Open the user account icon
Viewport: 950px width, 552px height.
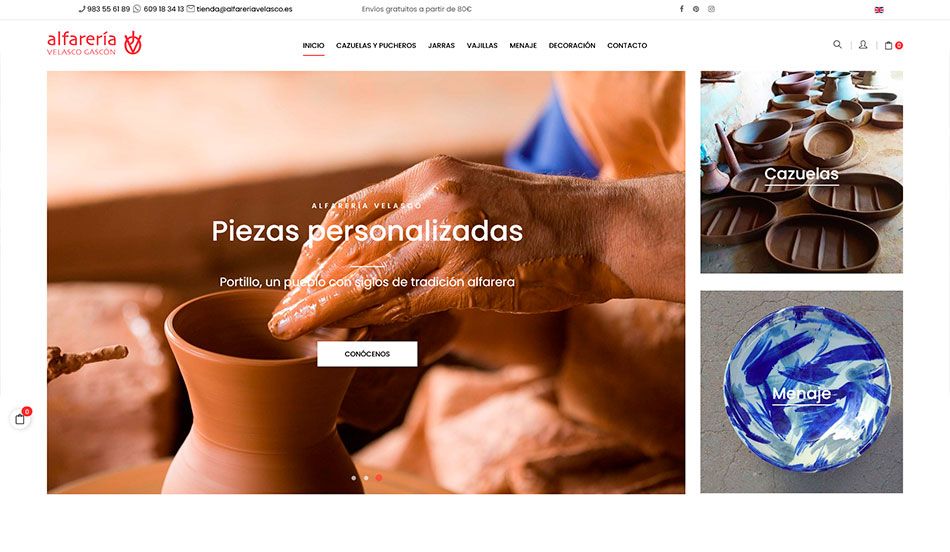click(863, 45)
